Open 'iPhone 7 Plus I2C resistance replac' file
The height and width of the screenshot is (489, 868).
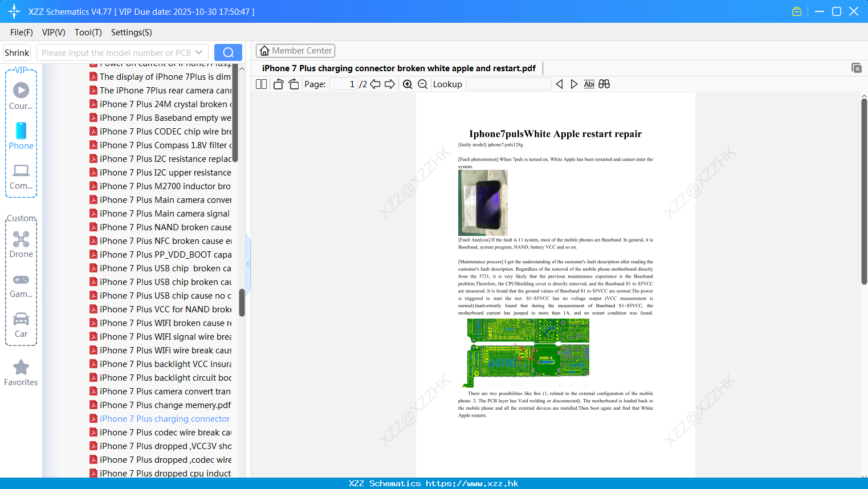(x=161, y=159)
